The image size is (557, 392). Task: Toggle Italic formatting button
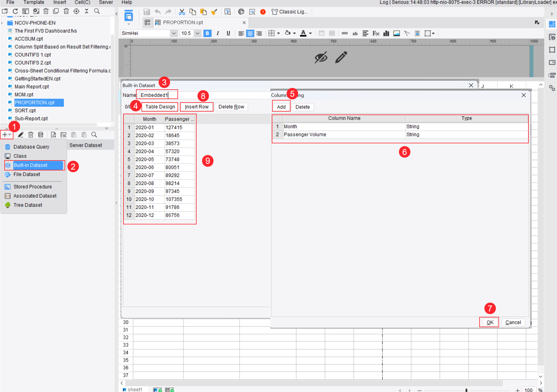click(x=218, y=33)
